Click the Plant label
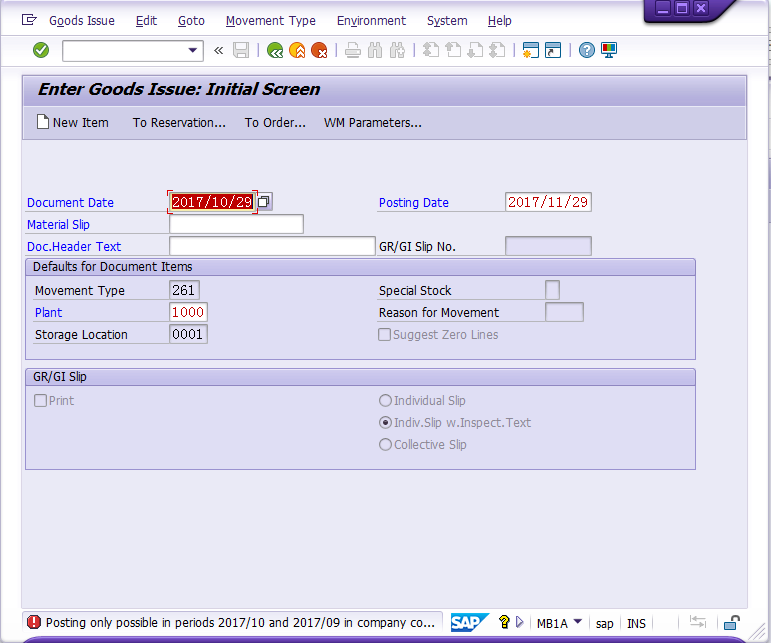 49,313
